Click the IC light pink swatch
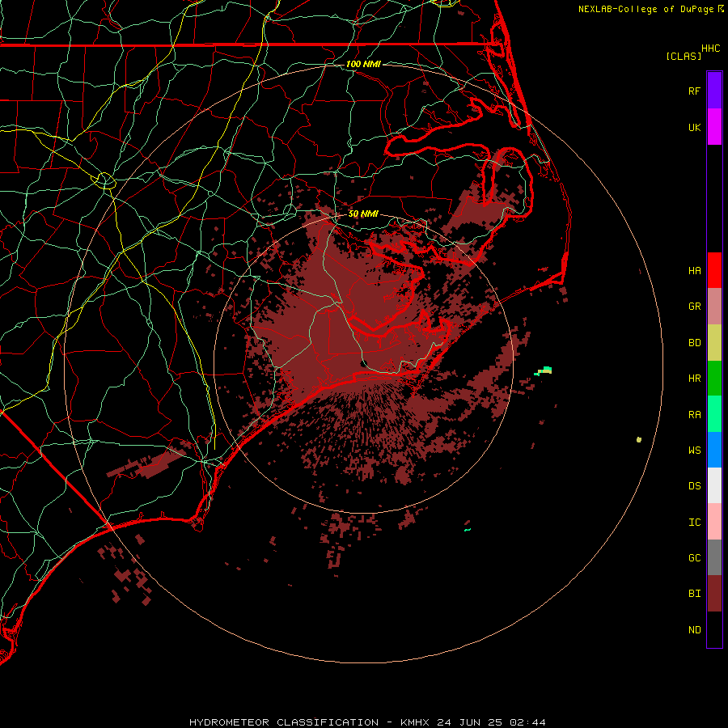 [x=714, y=522]
